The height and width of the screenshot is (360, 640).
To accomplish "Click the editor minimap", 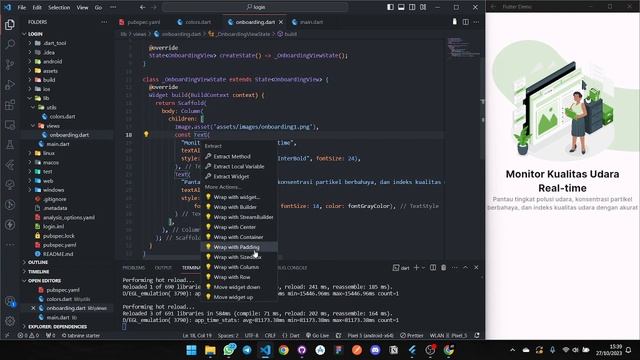I will [463, 47].
